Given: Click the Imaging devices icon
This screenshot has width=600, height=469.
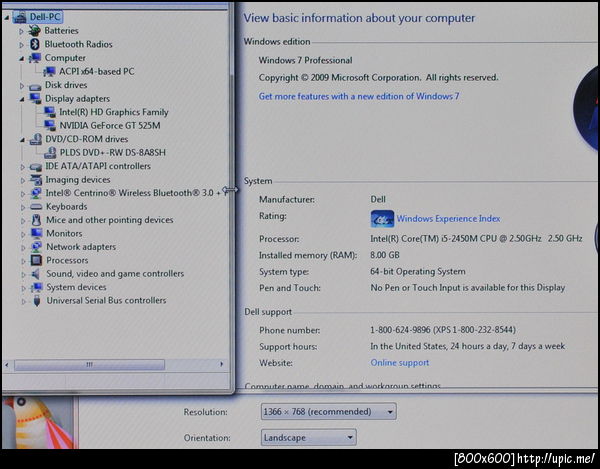Looking at the screenshot, I should [x=36, y=179].
